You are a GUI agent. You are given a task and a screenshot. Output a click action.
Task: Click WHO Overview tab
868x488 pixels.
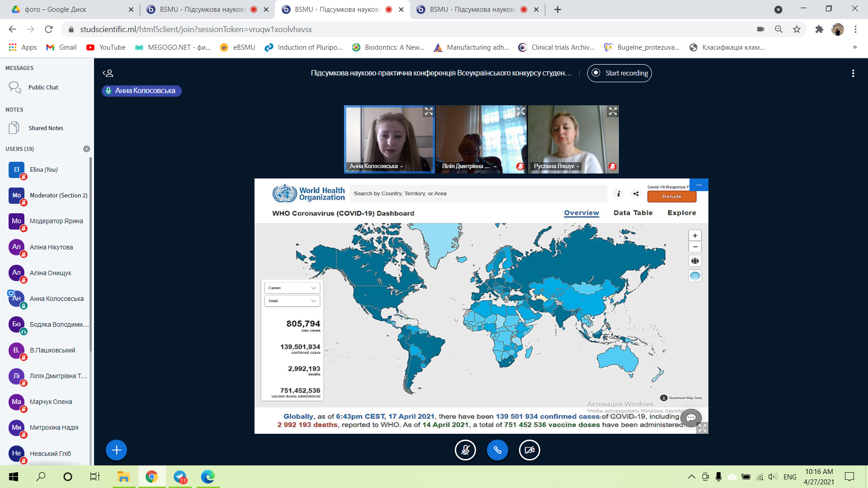[x=581, y=213]
